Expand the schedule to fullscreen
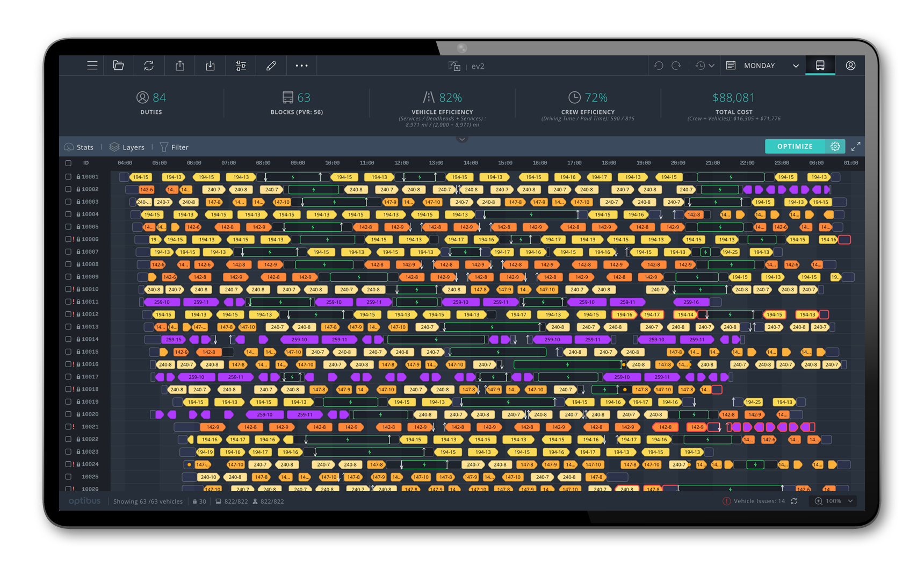This screenshot has width=924, height=566. 856,146
